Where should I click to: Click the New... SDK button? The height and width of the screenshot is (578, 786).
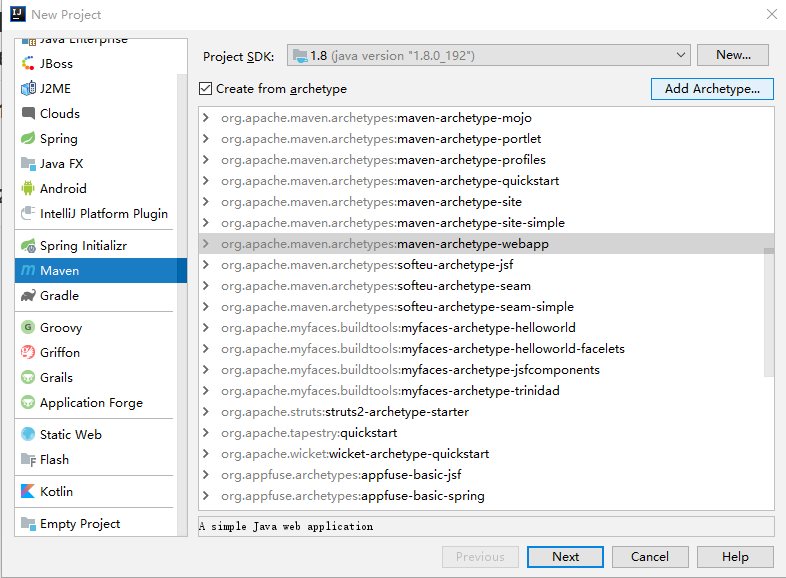pyautogui.click(x=733, y=55)
